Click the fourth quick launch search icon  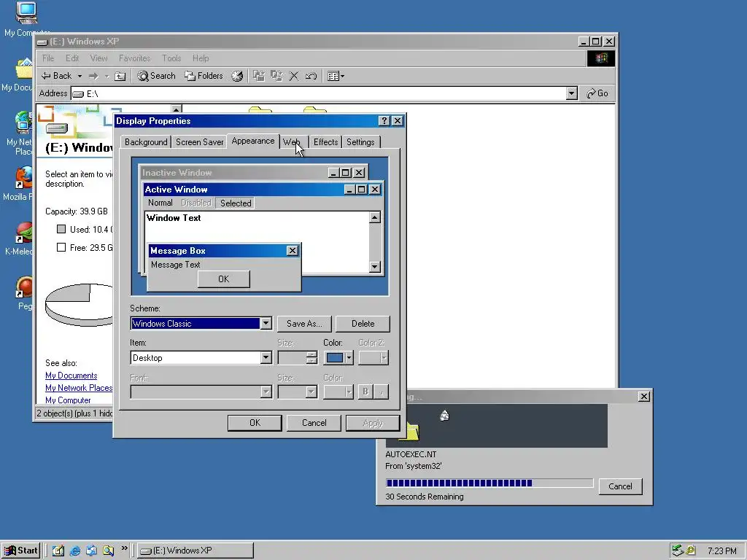(108, 551)
